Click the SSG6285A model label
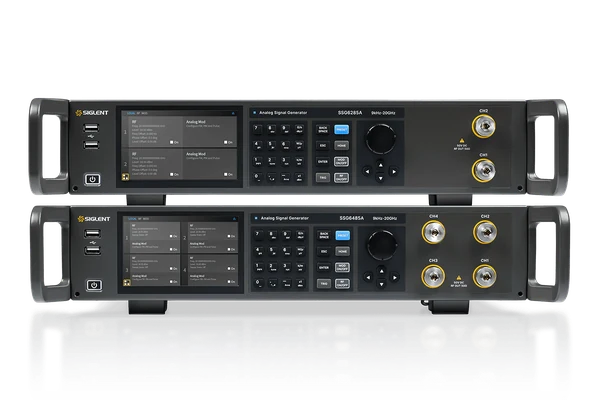Image resolution: width=600 pixels, height=400 pixels. 350,113
